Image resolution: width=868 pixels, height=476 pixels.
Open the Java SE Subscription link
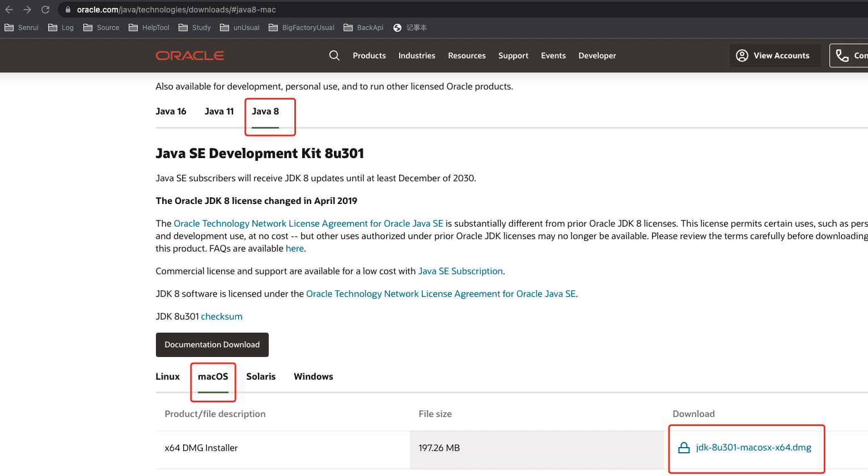460,271
